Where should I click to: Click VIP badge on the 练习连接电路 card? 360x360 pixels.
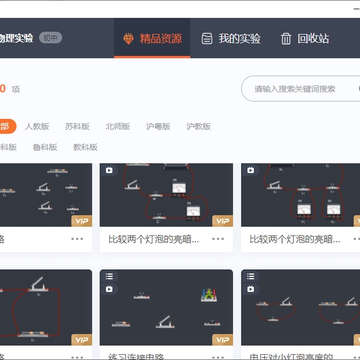pos(223,340)
